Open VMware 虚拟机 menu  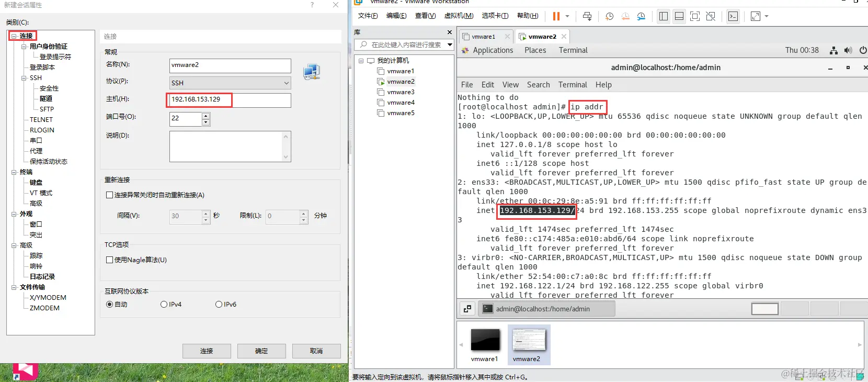[459, 16]
